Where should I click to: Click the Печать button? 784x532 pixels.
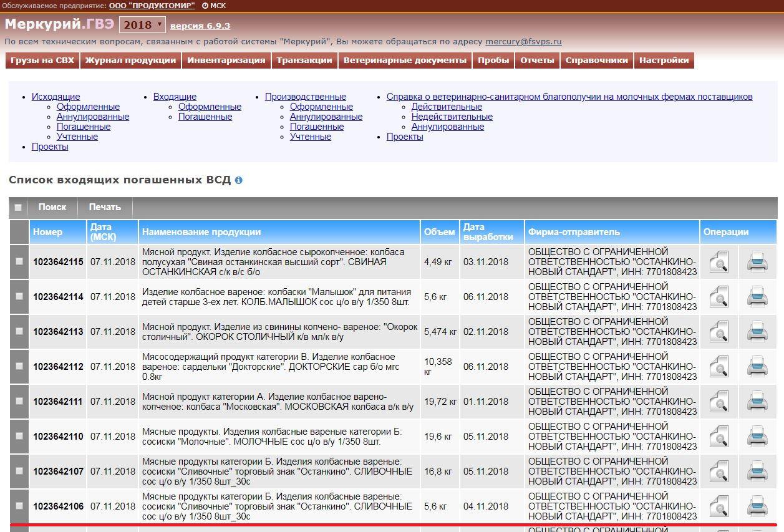pos(105,207)
